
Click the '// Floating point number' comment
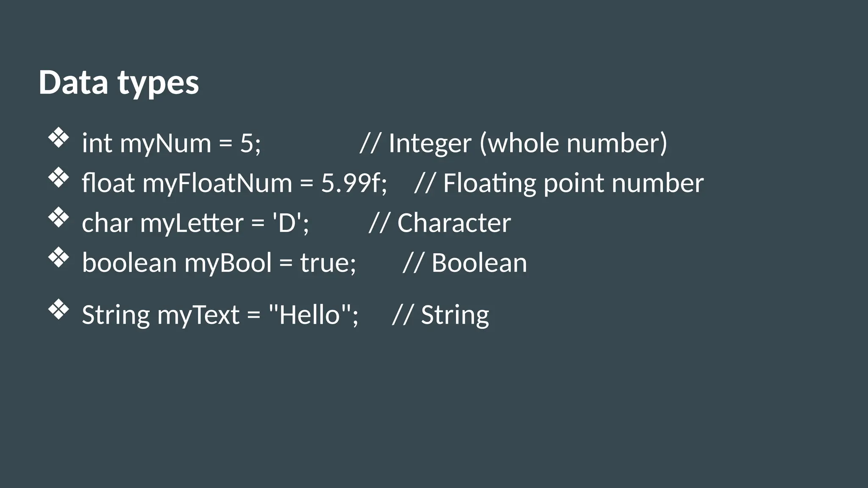[x=559, y=183]
